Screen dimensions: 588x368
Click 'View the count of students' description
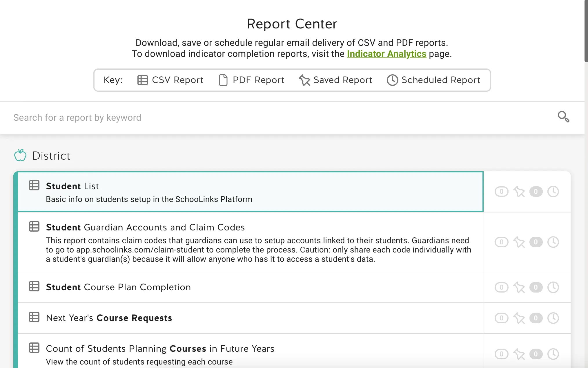point(139,362)
